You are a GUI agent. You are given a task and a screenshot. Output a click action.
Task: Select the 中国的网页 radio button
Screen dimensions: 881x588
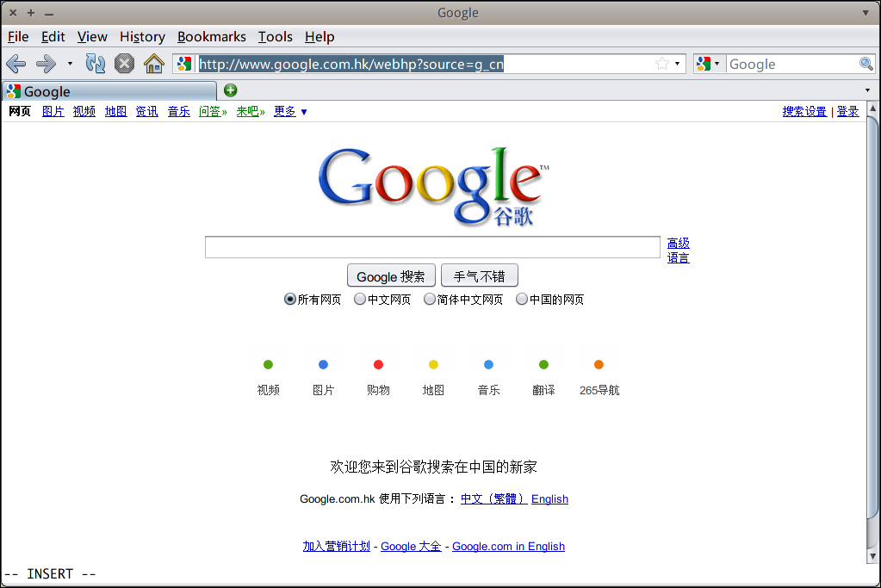[521, 300]
